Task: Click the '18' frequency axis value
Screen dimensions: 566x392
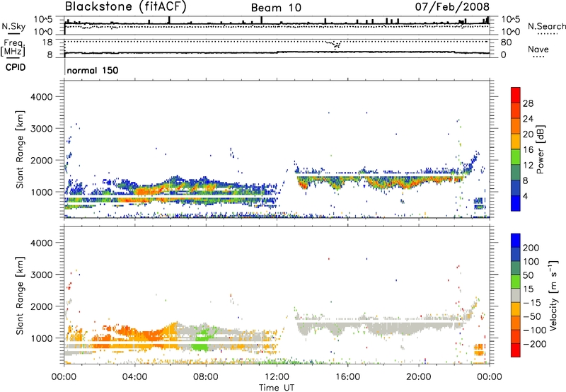Action: 47,42
